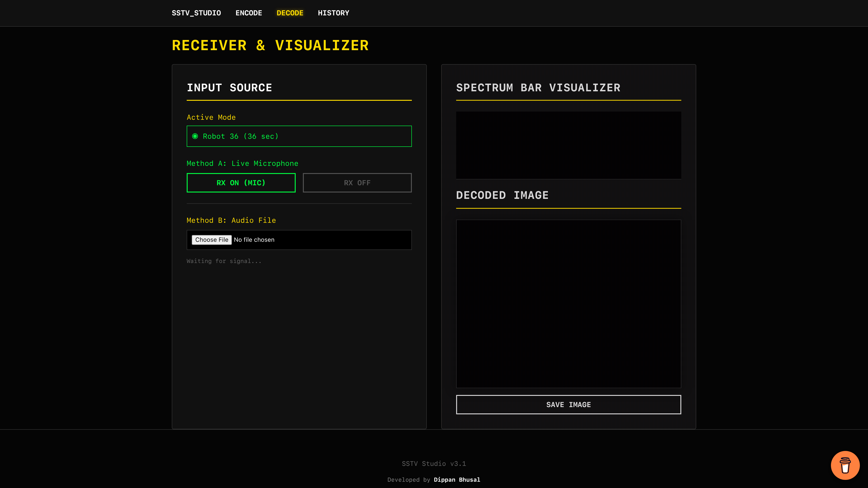Turn on RX ON (MIC) receiver
The height and width of the screenshot is (488, 868).
coord(241,183)
